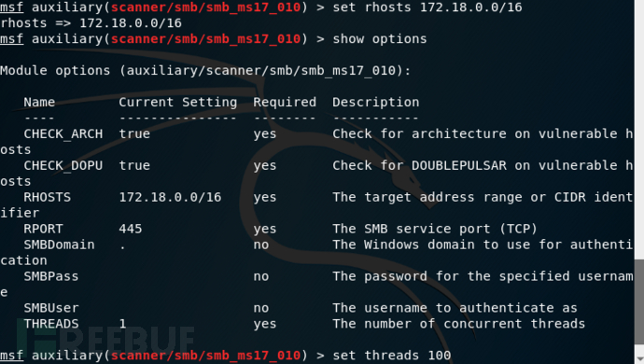Click the THREADS current setting value 1
Viewport: 644px width, 364px height.
(x=123, y=324)
